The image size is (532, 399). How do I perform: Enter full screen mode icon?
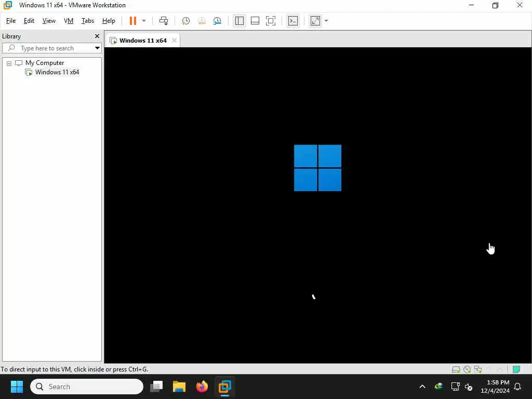(x=270, y=21)
